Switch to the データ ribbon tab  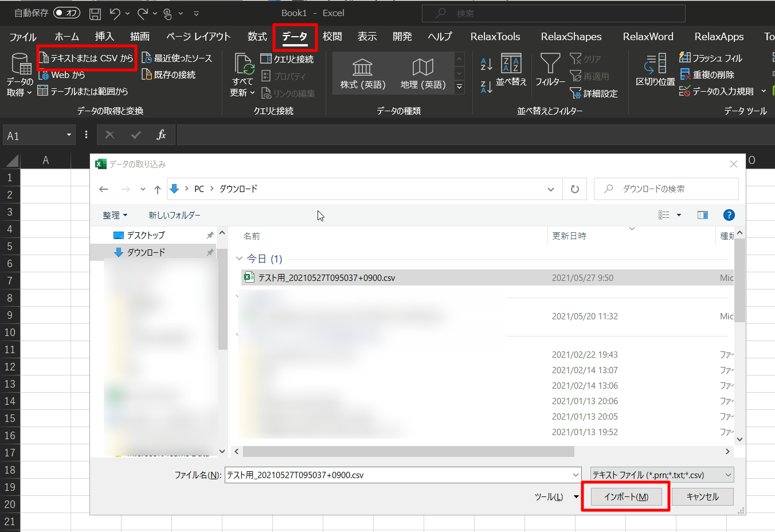tap(295, 37)
